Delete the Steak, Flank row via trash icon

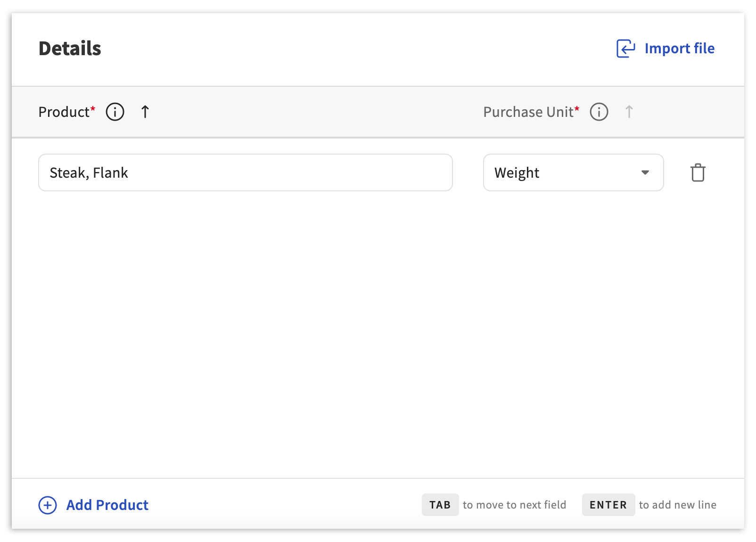(x=698, y=172)
